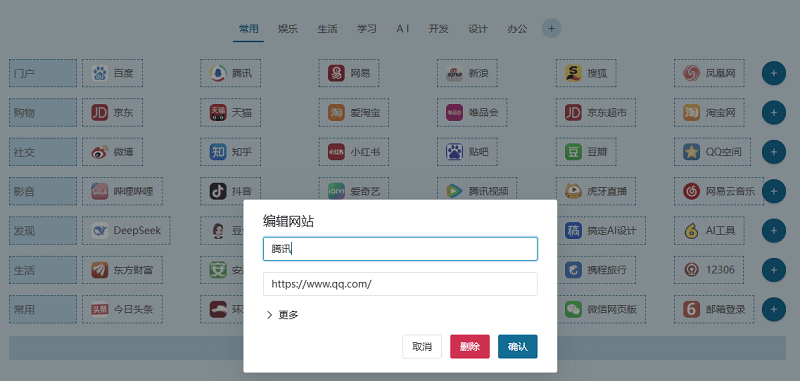This screenshot has height=381, width=800.
Task: Open the DeepSeek whale icon
Action: click(99, 231)
